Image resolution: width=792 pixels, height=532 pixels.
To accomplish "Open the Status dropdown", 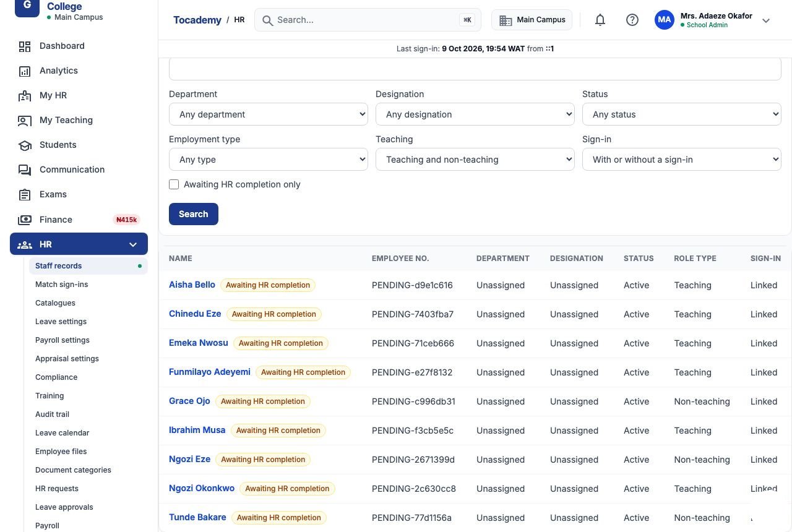I will 682,114.
